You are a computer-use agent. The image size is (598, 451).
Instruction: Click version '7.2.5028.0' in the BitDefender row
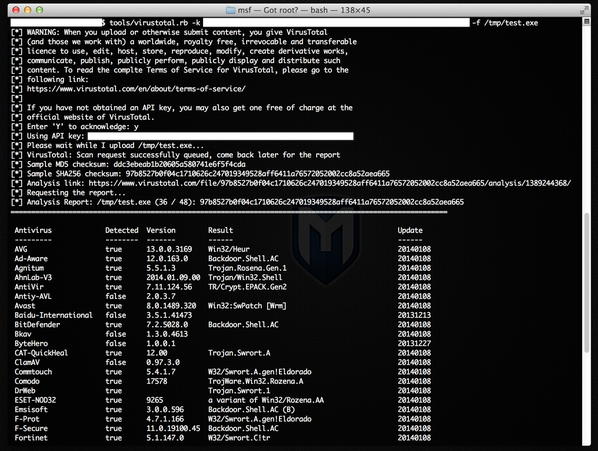click(167, 325)
